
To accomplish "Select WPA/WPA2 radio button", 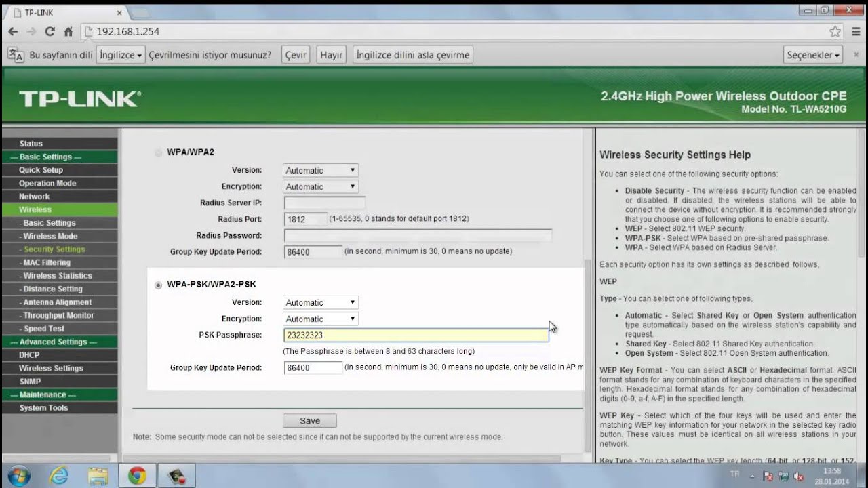I will (x=159, y=152).
